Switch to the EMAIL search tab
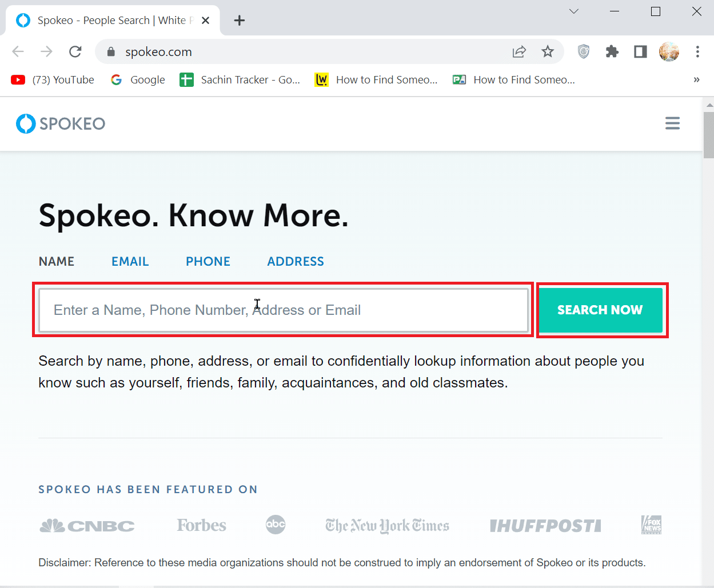The image size is (714, 588). point(130,262)
